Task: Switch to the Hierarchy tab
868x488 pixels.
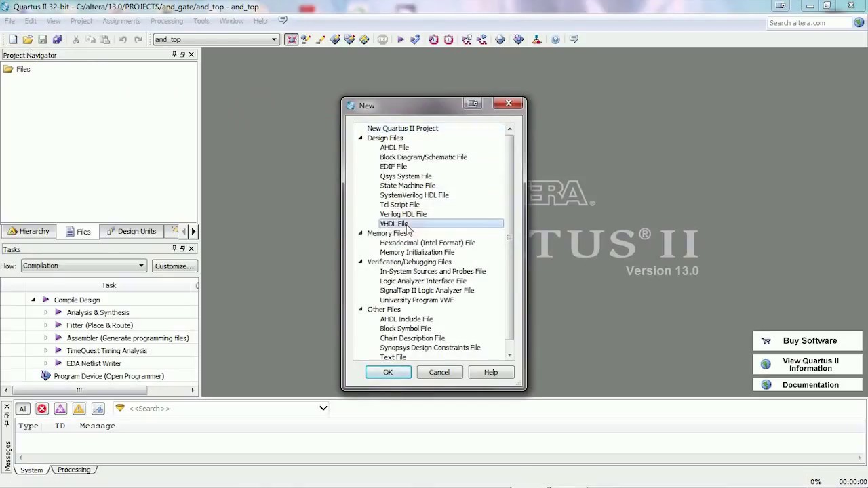Action: point(28,231)
